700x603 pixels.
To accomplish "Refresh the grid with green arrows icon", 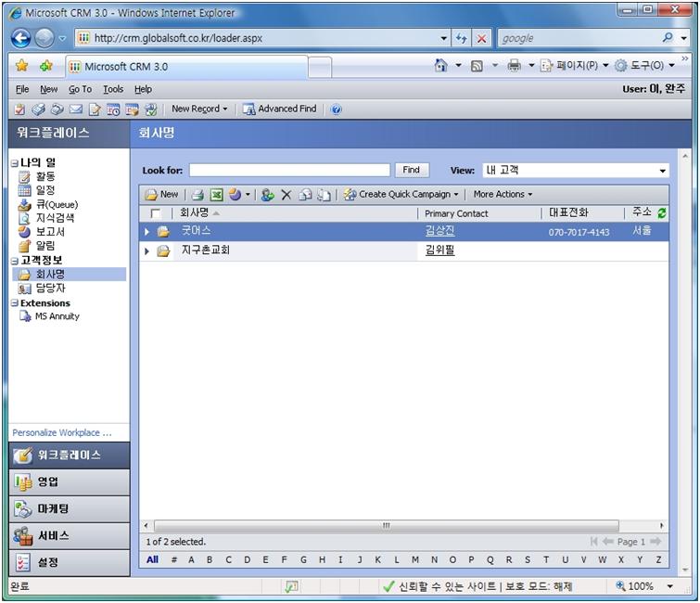I will point(662,213).
